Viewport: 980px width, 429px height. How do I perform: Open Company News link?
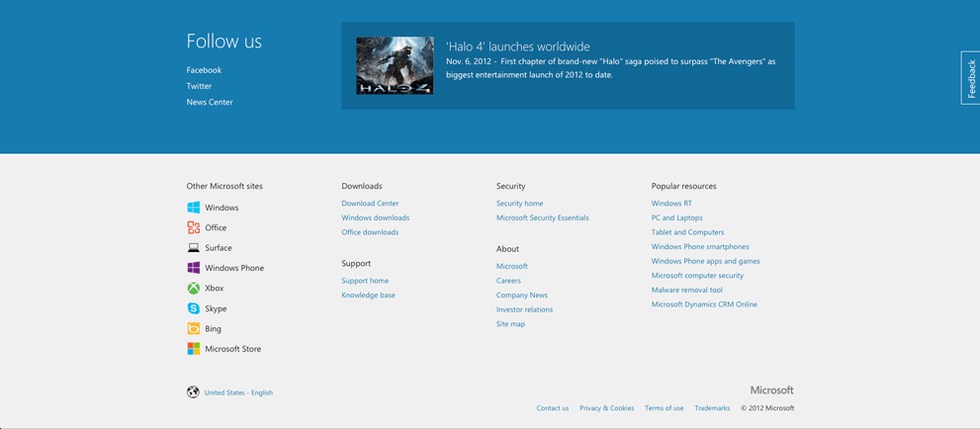[x=522, y=295]
